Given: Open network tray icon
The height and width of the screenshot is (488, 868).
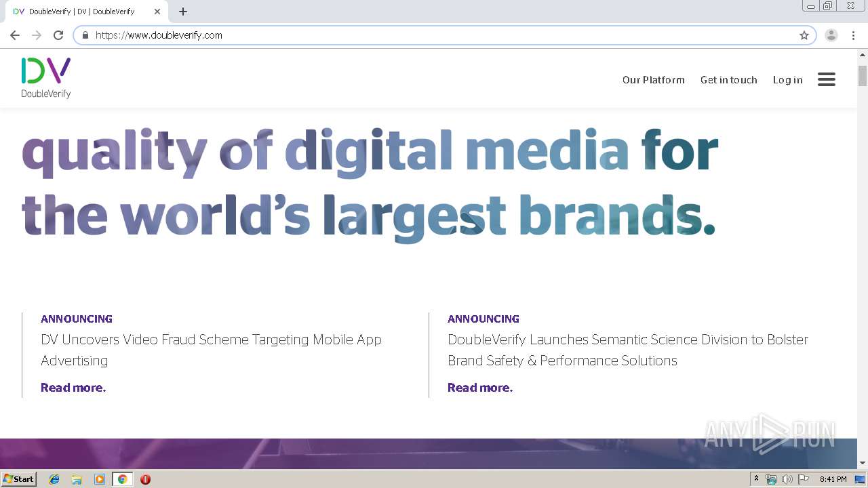Looking at the screenshot, I should (771, 479).
